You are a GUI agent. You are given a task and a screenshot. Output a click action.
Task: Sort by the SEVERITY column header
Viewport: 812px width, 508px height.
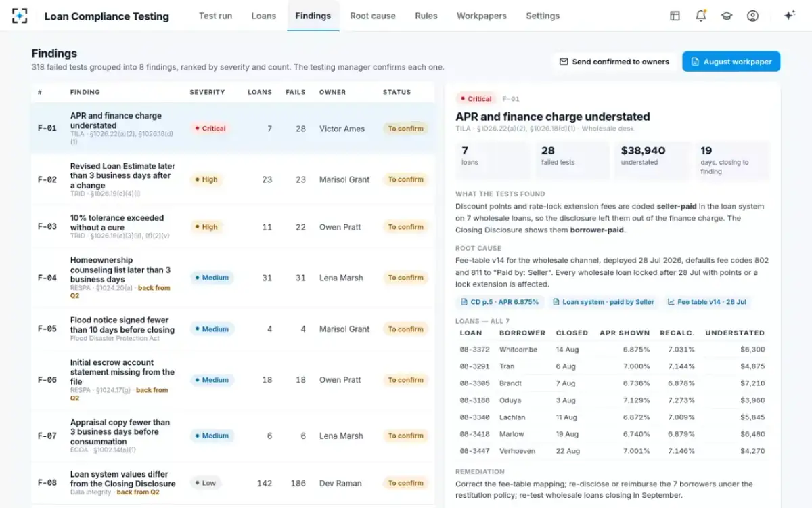point(207,92)
